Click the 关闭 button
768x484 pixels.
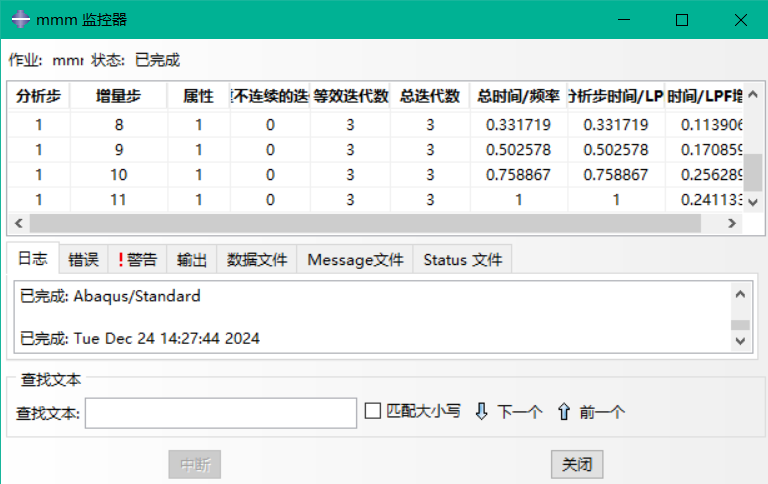tap(577, 464)
